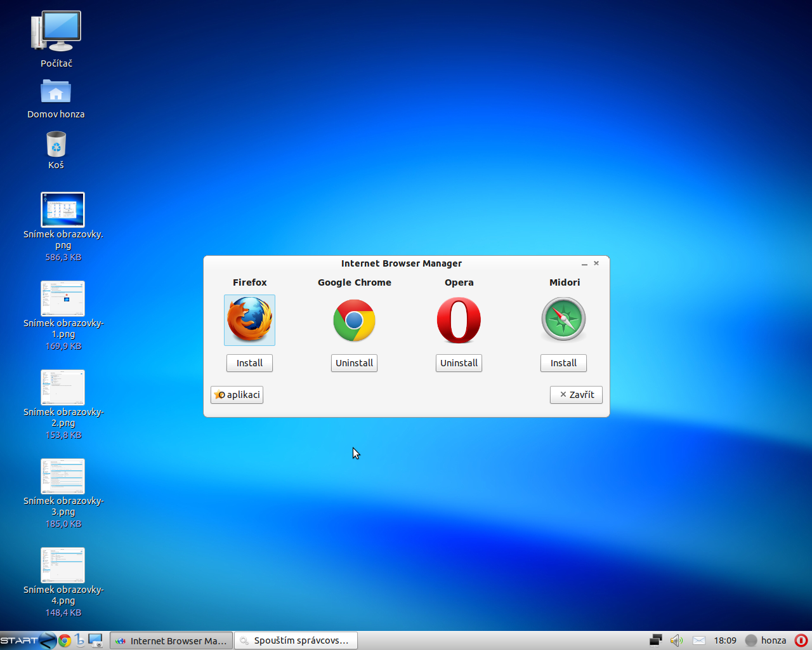Click the Google Chrome heading label
The height and width of the screenshot is (650, 812).
pos(354,282)
